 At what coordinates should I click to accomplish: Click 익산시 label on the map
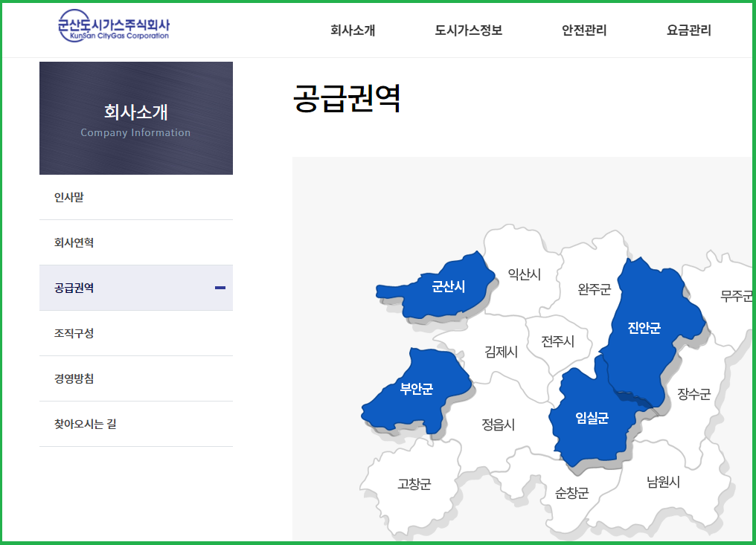pos(525,274)
